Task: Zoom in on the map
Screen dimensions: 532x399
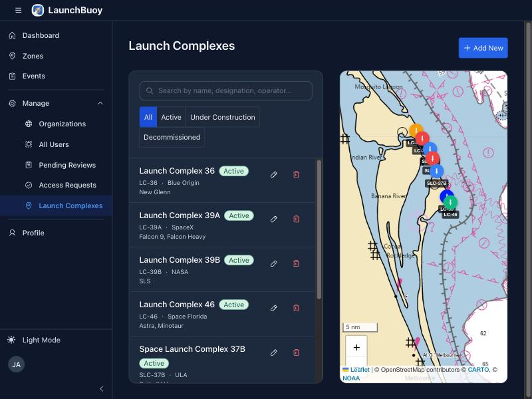Action: click(x=356, y=347)
